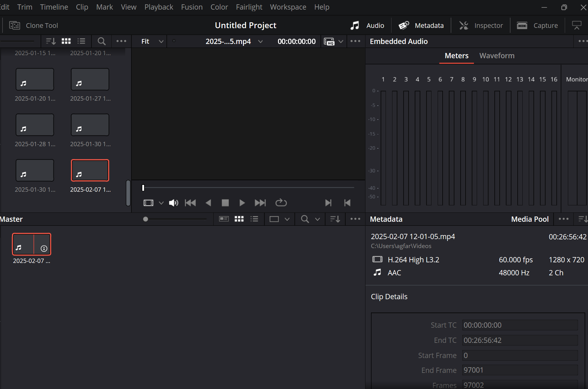Click the Start Frame field
The width and height of the screenshot is (588, 389).
(520, 356)
